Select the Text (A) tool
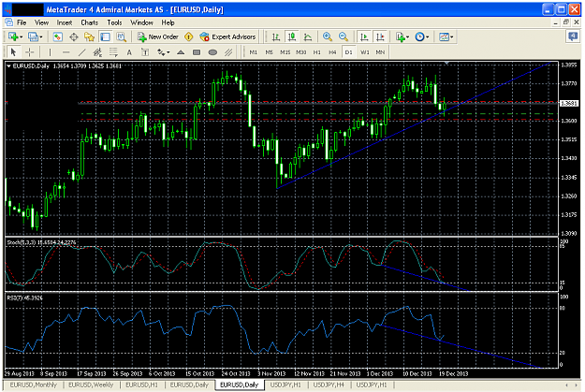The height and width of the screenshot is (392, 585). (129, 52)
